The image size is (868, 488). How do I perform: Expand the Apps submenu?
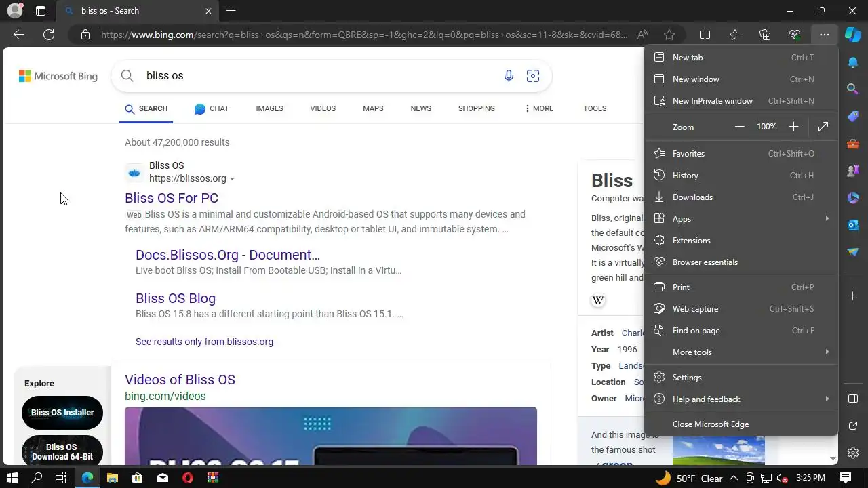coord(741,219)
